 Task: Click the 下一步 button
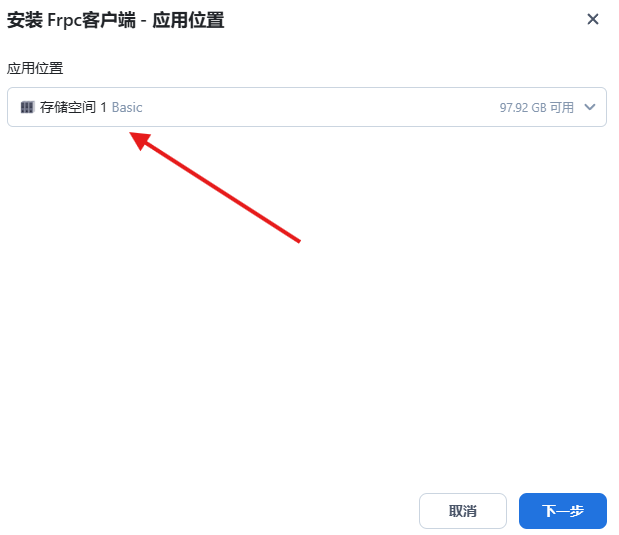coord(563,511)
